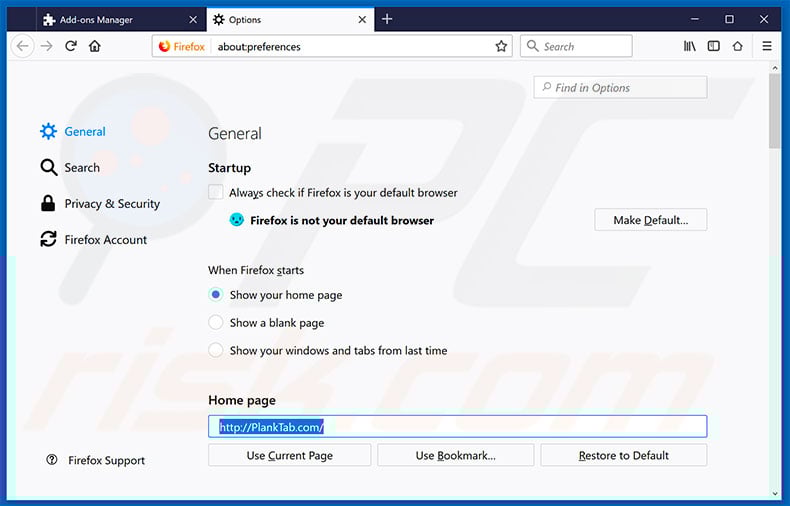Click the Make Default button

650,220
